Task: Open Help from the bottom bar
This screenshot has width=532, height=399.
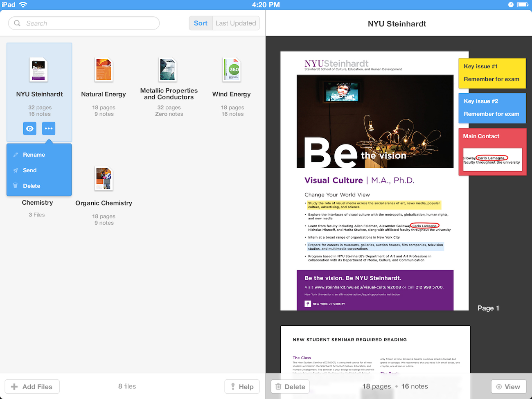Action: click(242, 387)
